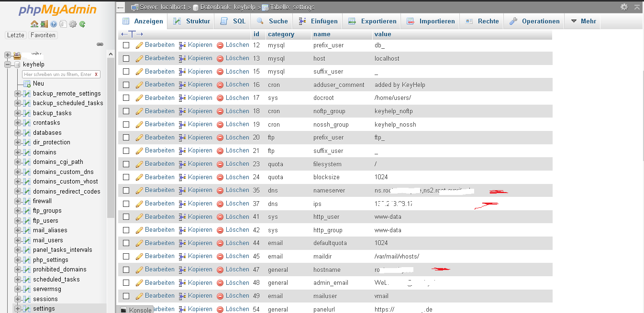The height and width of the screenshot is (313, 644).
Task: Collapse the keyhelp database tree
Action: (8, 65)
